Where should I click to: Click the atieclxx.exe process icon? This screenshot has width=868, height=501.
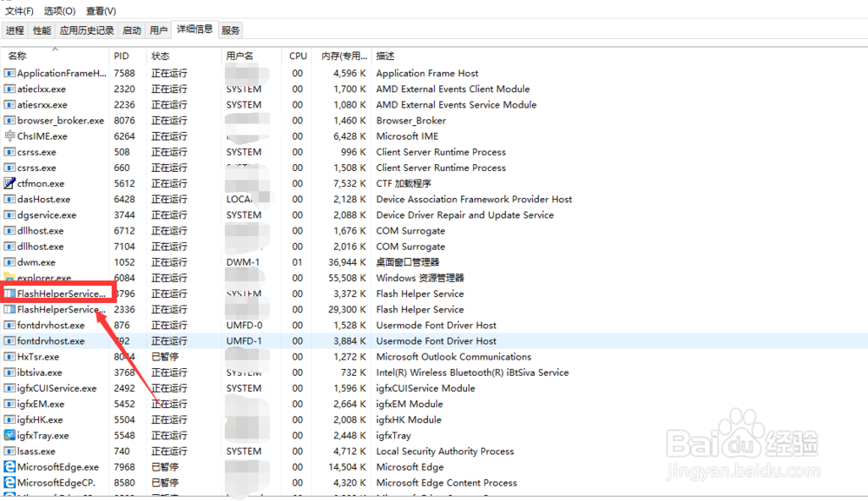coord(10,89)
